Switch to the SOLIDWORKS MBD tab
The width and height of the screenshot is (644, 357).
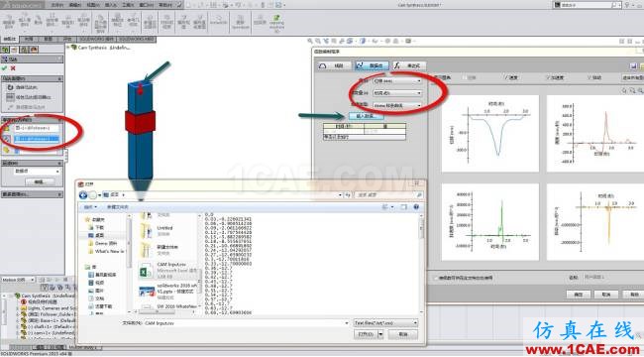(135, 39)
